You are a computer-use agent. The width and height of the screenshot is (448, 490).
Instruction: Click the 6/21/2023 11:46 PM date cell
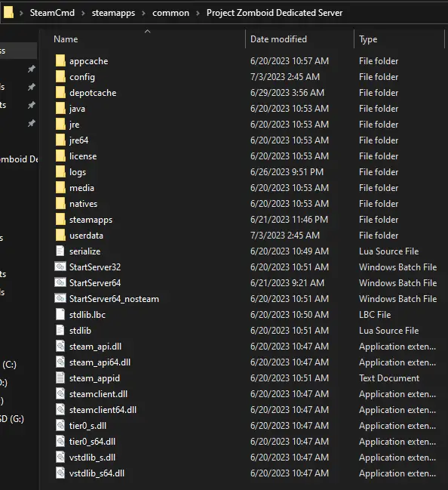(x=289, y=220)
